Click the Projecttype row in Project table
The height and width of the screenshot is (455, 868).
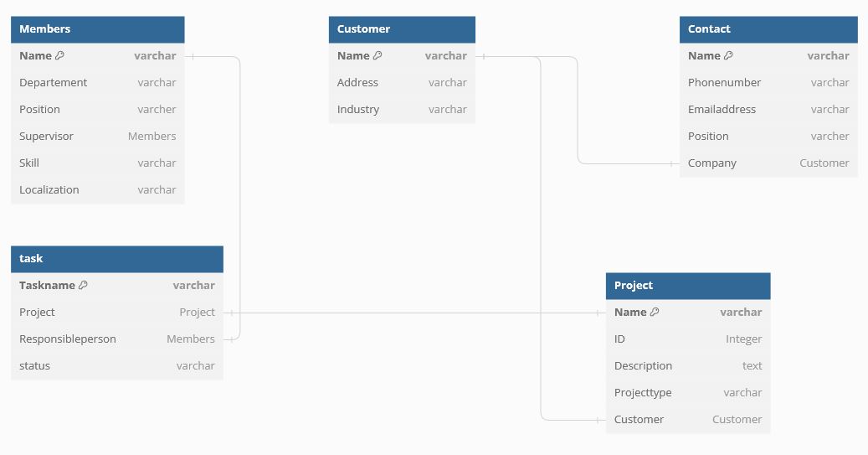[x=688, y=393]
